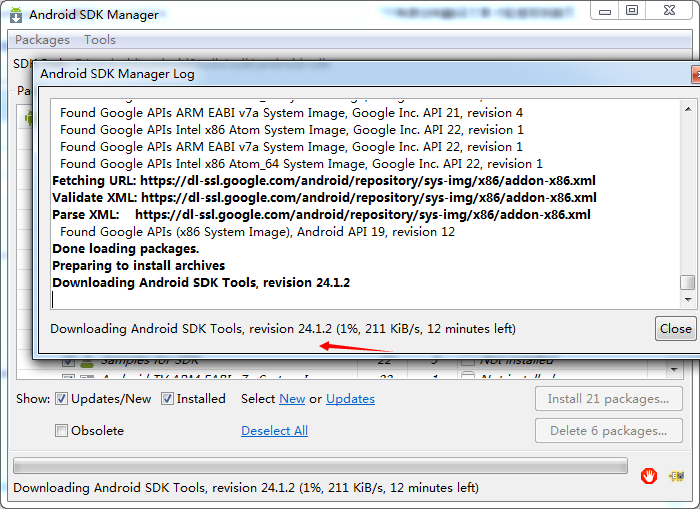
Task: Click 'Done loading packages.' log line
Action: point(125,249)
